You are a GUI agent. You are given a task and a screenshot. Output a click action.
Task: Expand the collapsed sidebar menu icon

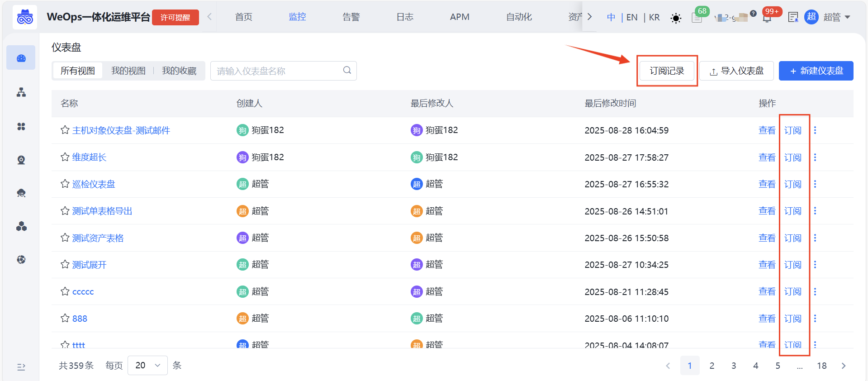point(21,367)
